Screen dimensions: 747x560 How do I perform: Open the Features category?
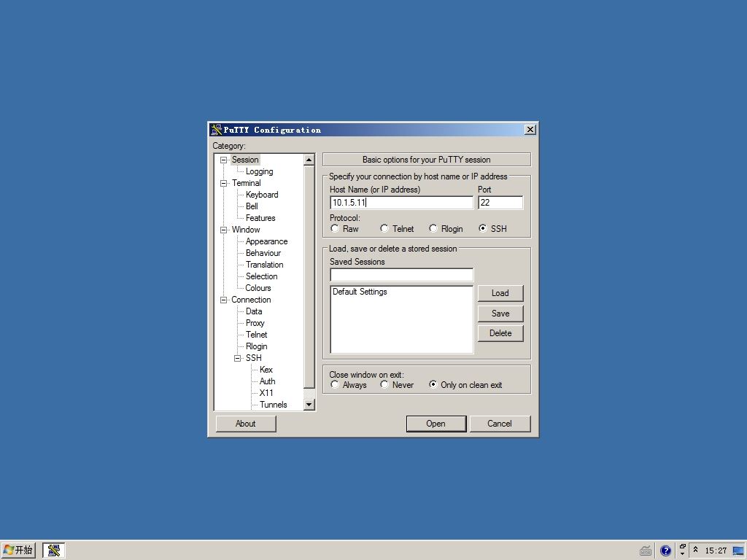(x=260, y=218)
